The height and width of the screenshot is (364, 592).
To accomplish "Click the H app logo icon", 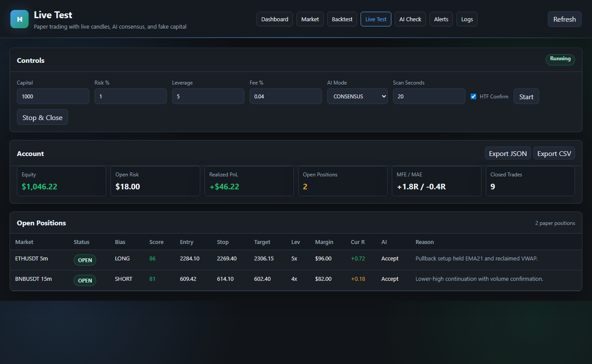I will 20,19.
